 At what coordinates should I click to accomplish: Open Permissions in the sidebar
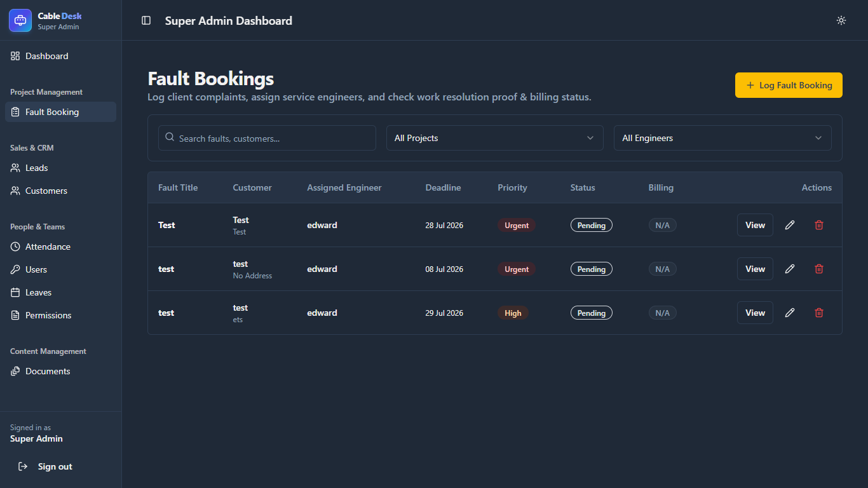(60, 315)
